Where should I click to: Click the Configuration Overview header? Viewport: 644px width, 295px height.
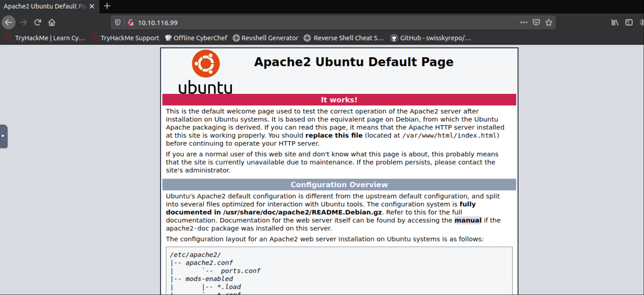[339, 185]
